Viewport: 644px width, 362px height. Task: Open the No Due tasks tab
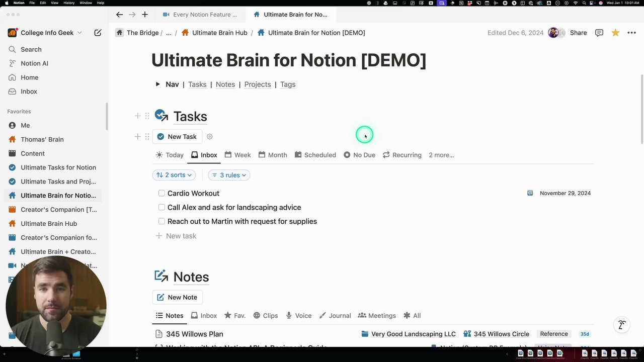pos(359,155)
